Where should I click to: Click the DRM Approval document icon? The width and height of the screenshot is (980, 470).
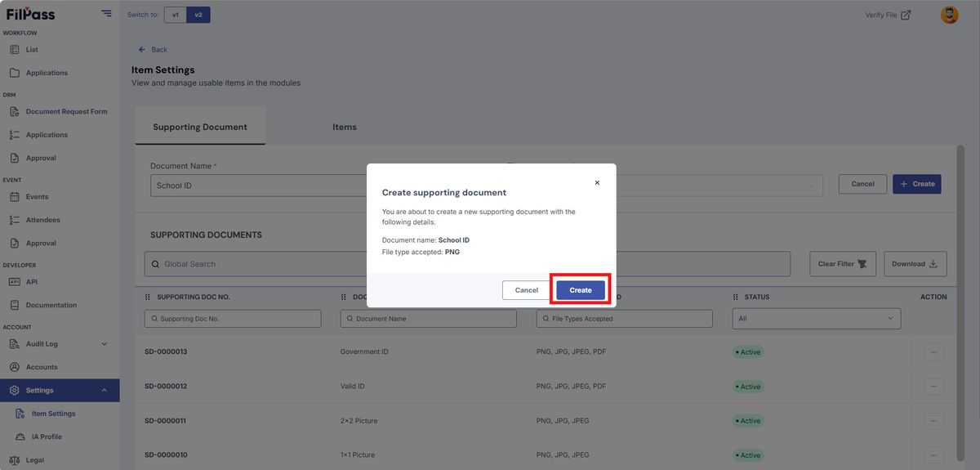point(15,158)
